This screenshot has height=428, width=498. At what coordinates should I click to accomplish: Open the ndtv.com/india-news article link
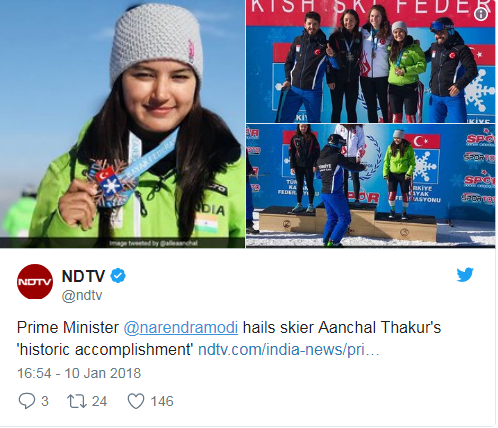click(x=289, y=350)
